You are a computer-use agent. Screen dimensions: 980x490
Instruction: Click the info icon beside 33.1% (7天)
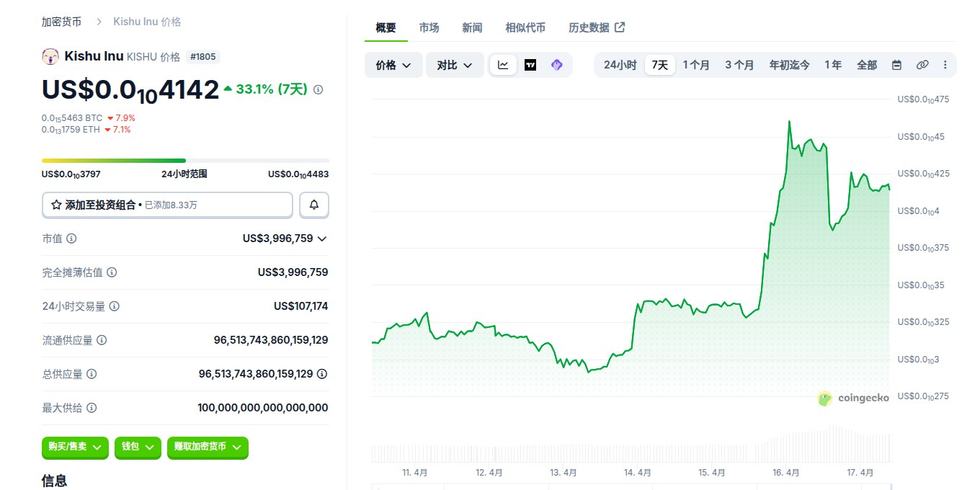[318, 89]
